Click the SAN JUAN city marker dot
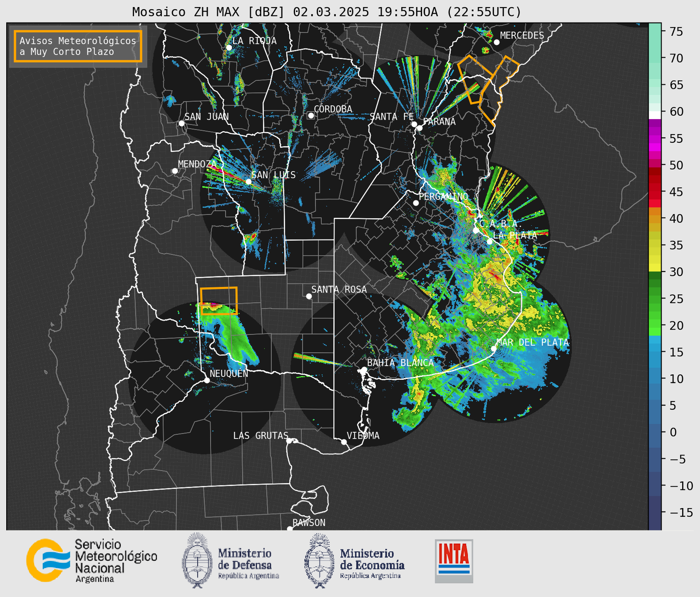The image size is (700, 597). point(181,123)
